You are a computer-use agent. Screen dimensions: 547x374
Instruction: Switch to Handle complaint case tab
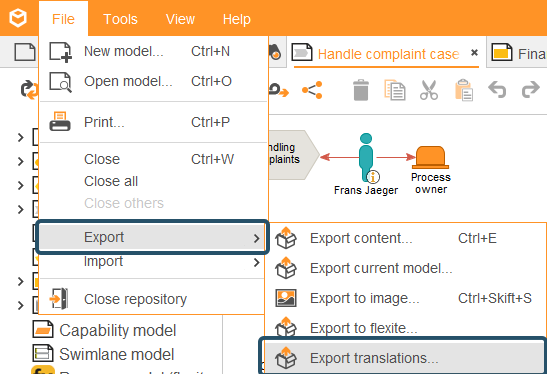coord(388,54)
